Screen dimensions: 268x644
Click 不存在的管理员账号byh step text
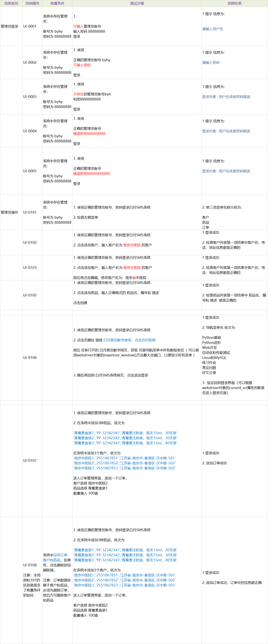pos(92,94)
